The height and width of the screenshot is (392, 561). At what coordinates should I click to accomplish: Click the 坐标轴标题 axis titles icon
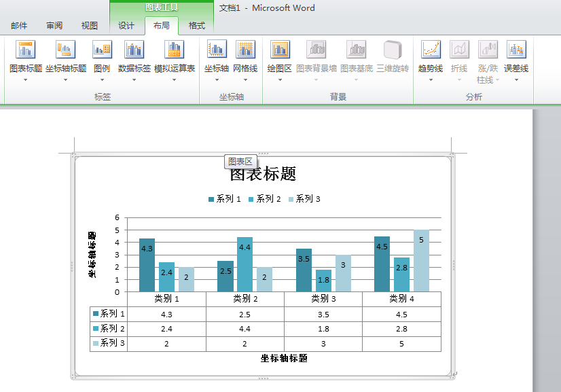tap(65, 49)
